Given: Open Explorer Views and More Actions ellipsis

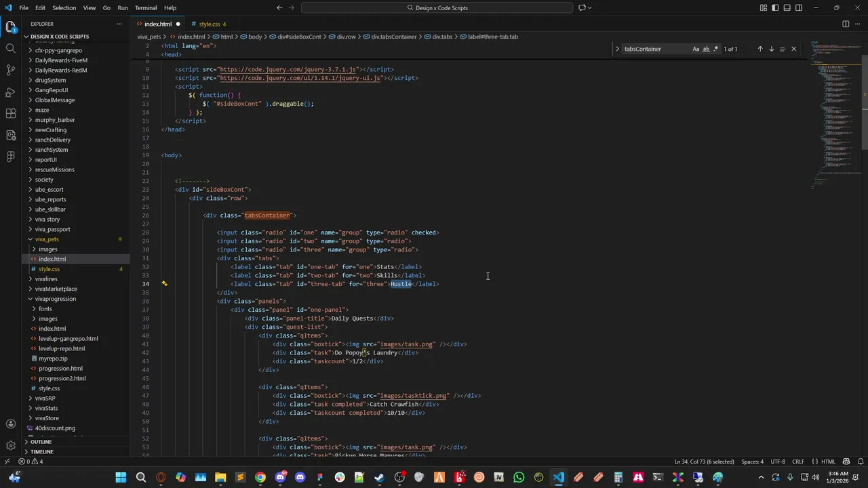Looking at the screenshot, I should click(119, 24).
